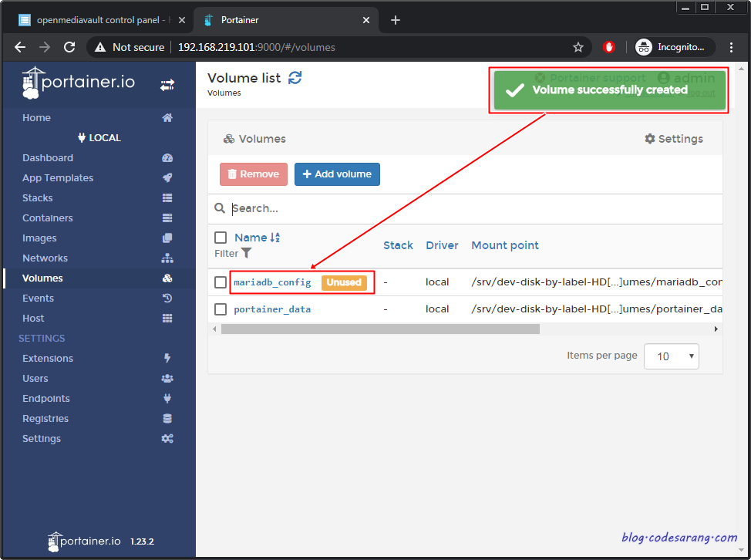Click the Endpoints plug icon
This screenshot has width=751, height=560.
(167, 399)
